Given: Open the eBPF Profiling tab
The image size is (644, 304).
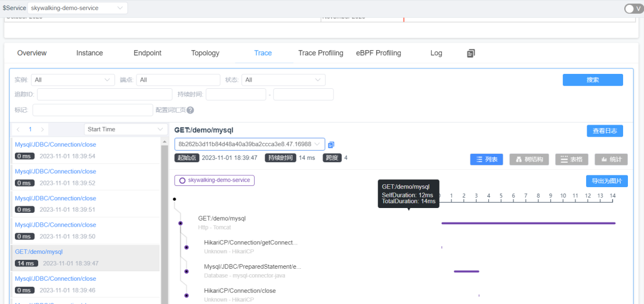Looking at the screenshot, I should click(379, 53).
